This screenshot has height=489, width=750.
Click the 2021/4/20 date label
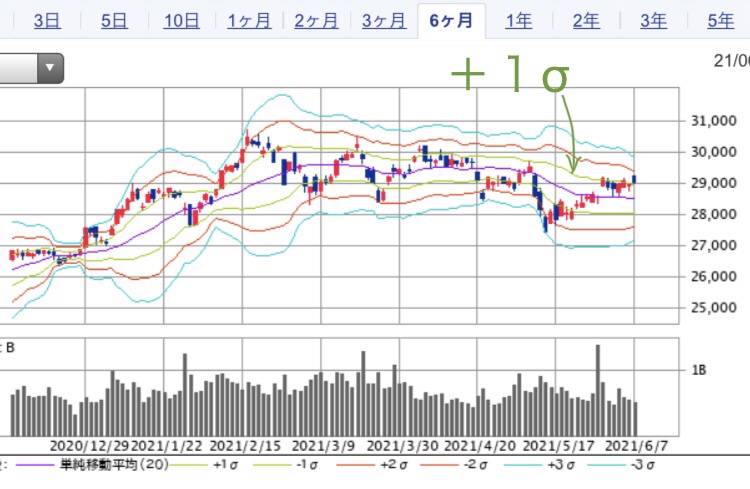(x=480, y=446)
